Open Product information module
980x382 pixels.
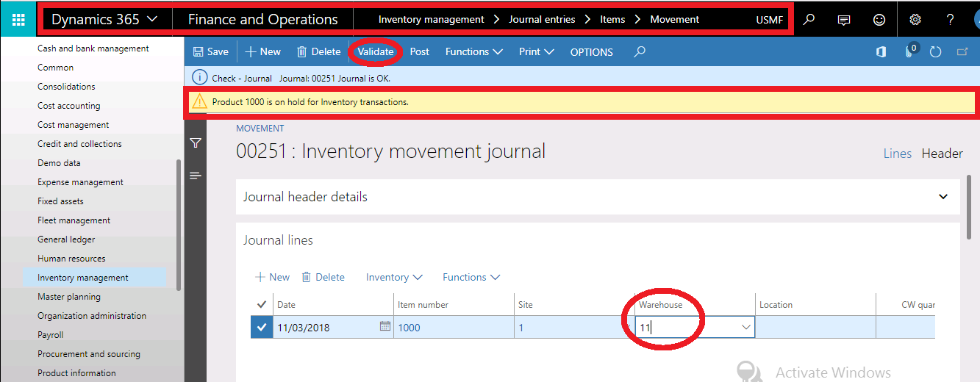point(77,373)
